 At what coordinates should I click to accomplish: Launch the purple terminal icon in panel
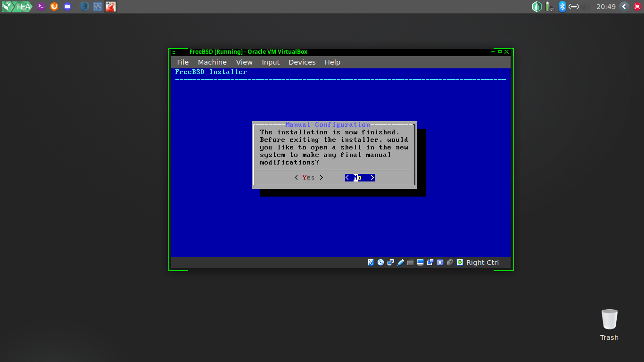click(x=41, y=7)
